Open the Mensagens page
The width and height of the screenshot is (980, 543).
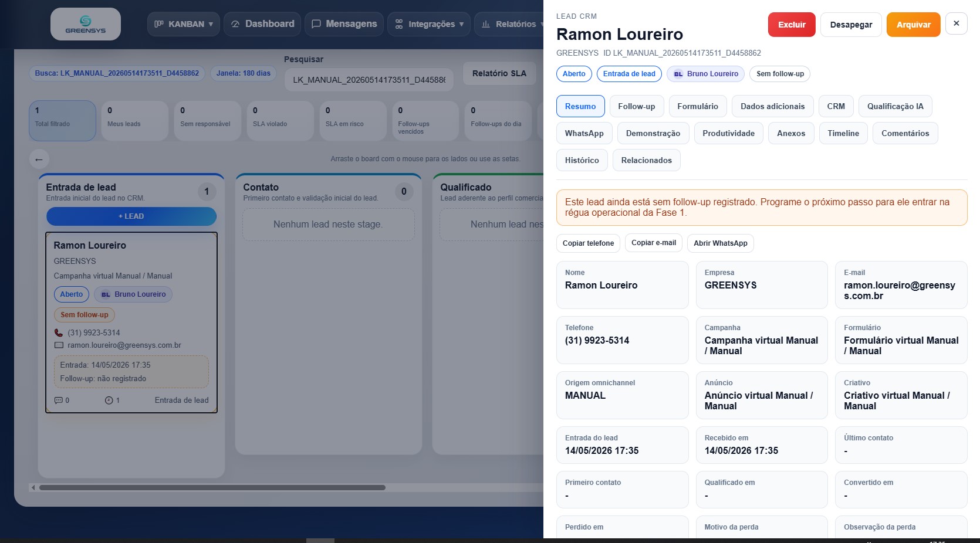click(344, 24)
